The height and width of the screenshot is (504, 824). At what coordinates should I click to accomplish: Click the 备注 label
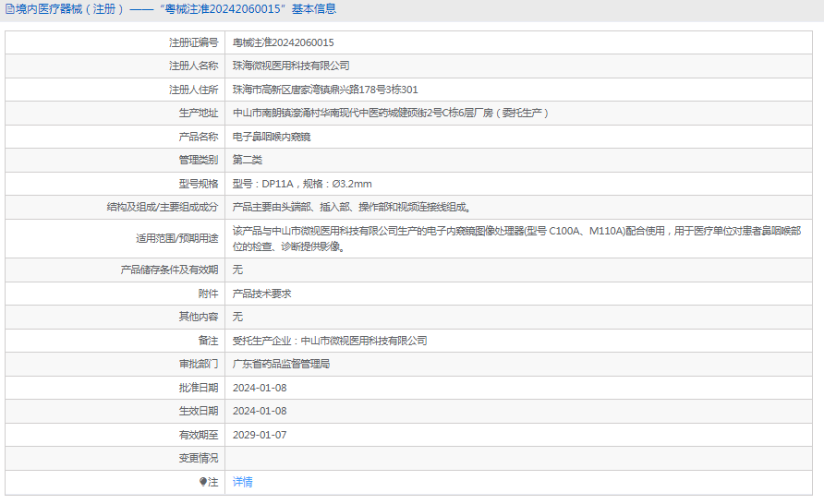click(208, 342)
